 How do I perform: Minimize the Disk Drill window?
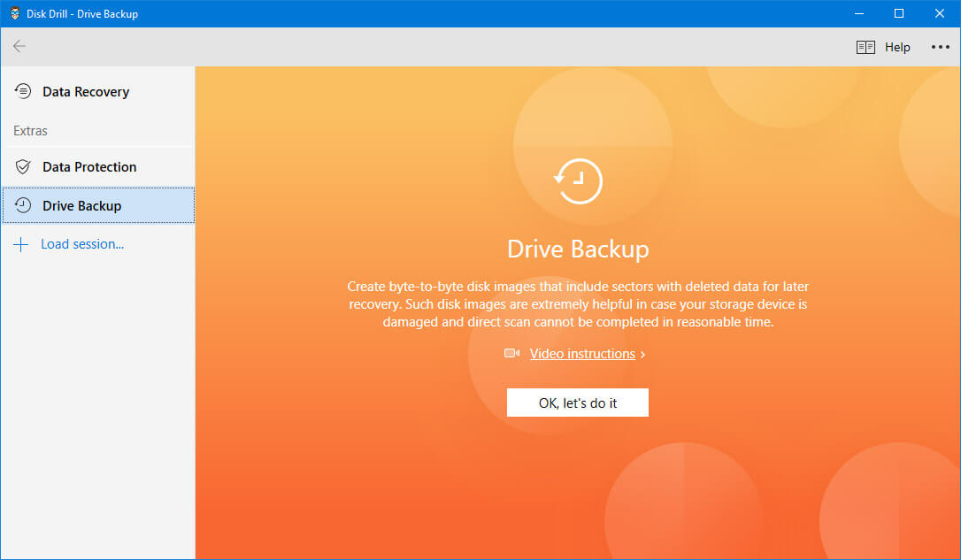[x=858, y=13]
